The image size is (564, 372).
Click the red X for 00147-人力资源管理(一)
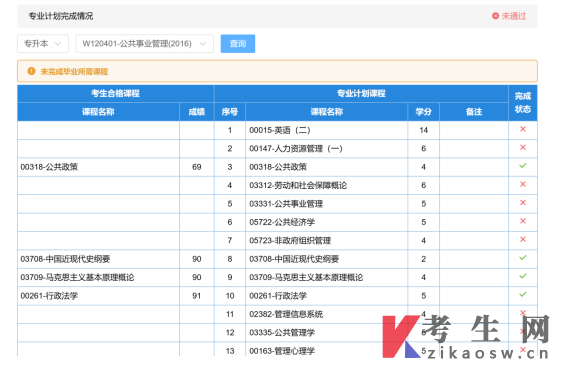tap(523, 147)
